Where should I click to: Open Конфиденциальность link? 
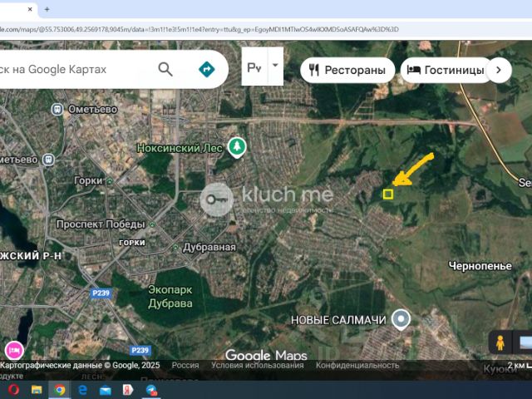pos(357,366)
